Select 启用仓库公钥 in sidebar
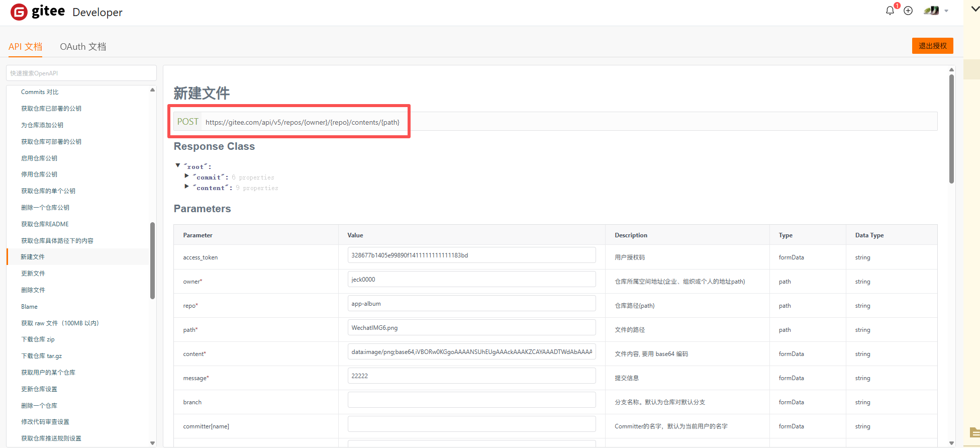Image resolution: width=980 pixels, height=448 pixels. click(x=39, y=158)
